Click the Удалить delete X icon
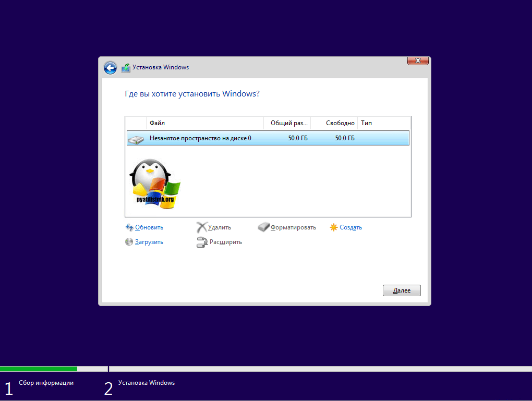532x401 pixels. pos(201,227)
